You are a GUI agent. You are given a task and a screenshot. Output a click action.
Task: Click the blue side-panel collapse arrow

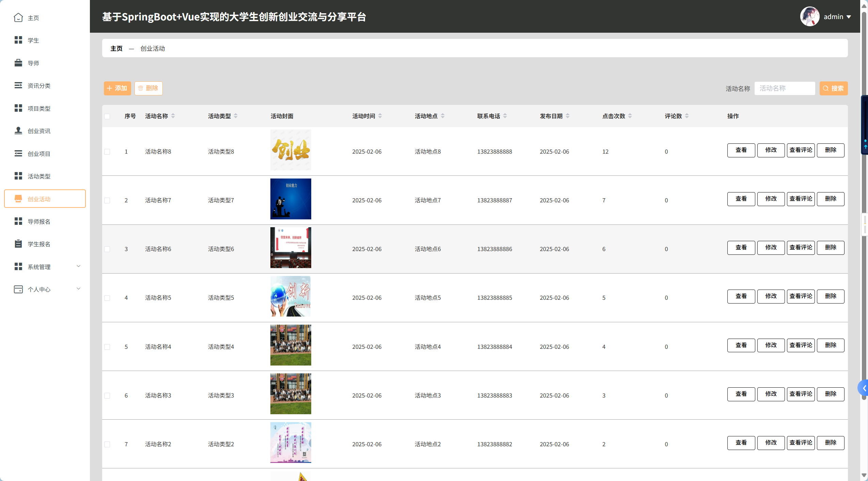pyautogui.click(x=864, y=388)
